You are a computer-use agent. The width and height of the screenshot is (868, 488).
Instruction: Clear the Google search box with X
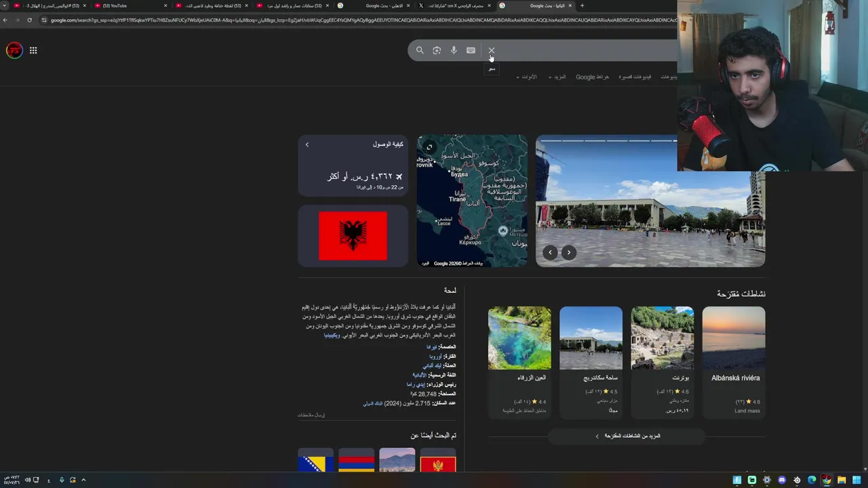492,50
